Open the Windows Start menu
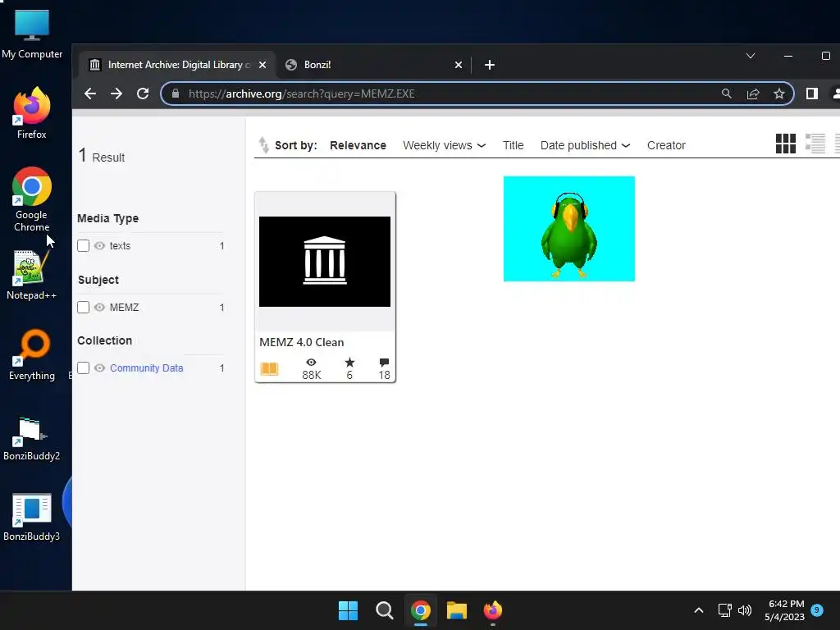Screen dimensions: 840x630 348,610
